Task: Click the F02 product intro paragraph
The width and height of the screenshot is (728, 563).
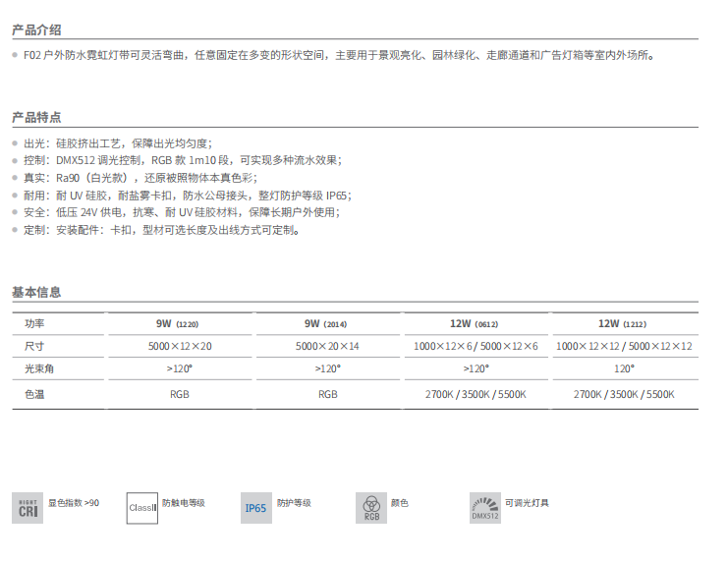Action: pos(339,55)
